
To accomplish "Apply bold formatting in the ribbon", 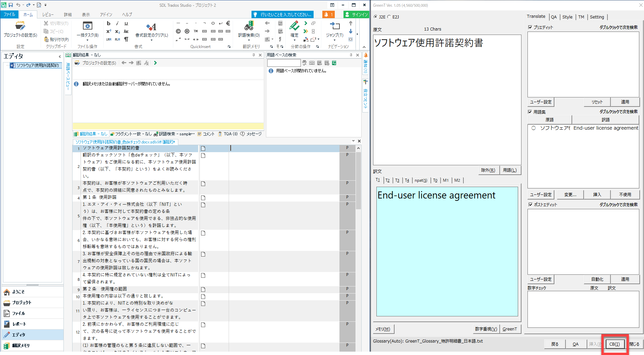I will coord(108,24).
